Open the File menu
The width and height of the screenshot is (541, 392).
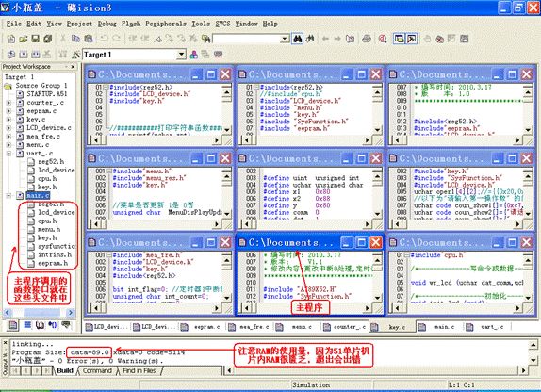click(14, 24)
